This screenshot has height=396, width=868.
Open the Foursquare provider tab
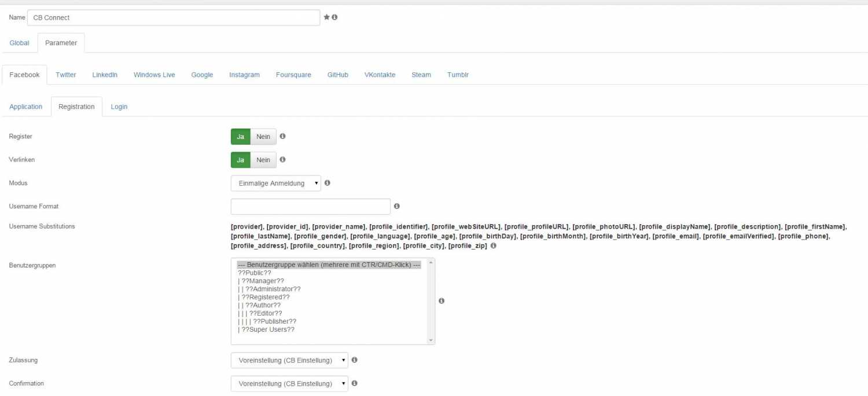293,75
